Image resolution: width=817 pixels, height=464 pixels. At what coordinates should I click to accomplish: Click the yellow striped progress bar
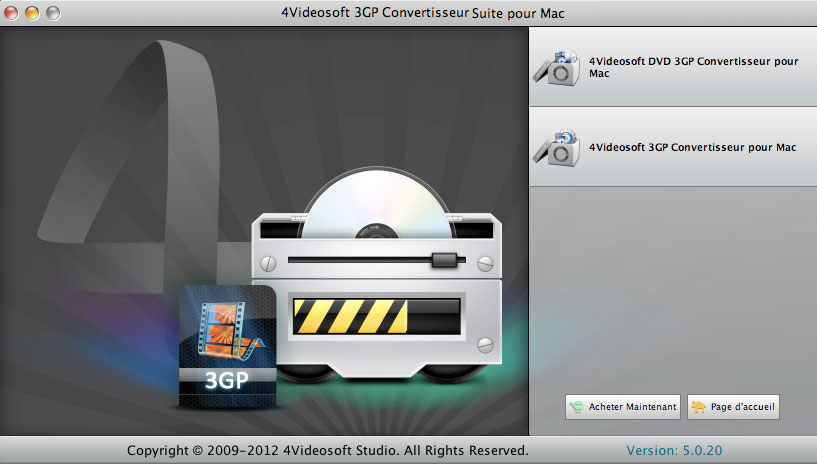[348, 319]
